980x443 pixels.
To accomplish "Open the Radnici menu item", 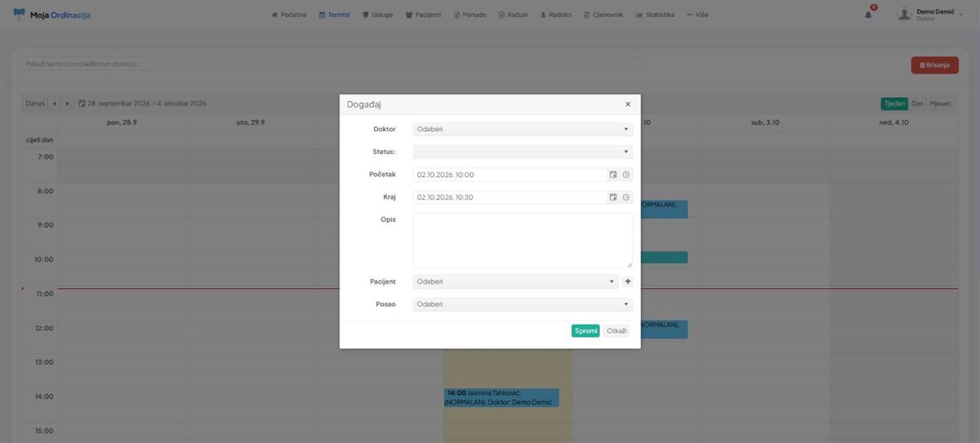I will [556, 15].
